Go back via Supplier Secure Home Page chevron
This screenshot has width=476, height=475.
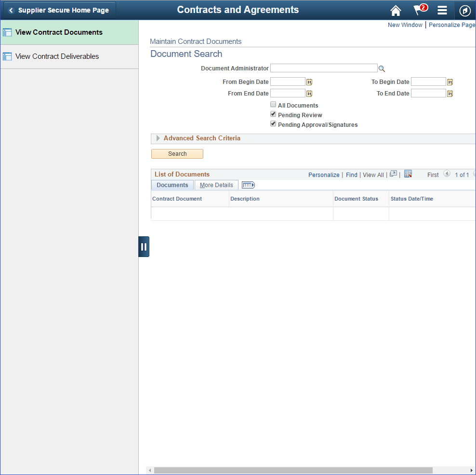pos(11,10)
